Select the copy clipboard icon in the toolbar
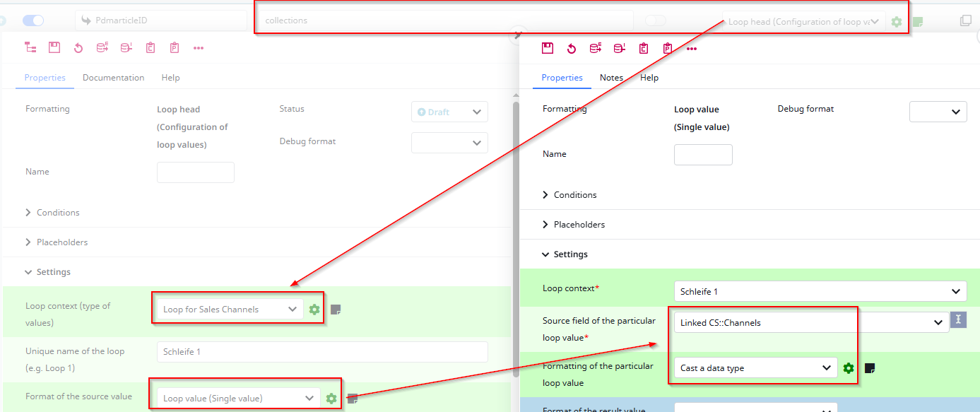 [150, 47]
